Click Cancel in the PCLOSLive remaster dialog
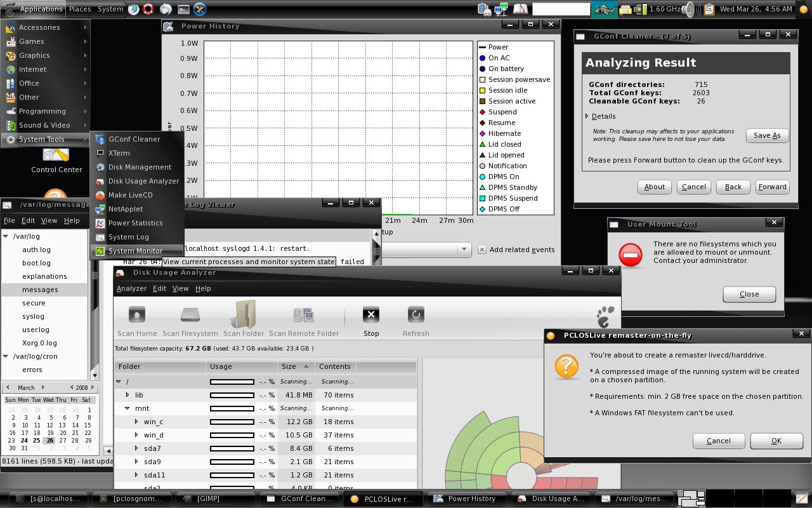 (x=719, y=441)
